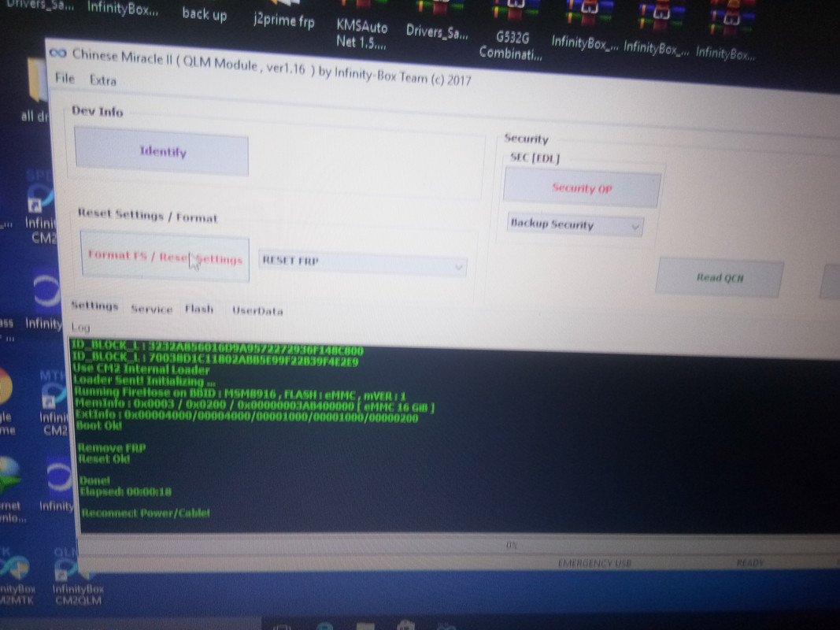
Task: Switch to the Settings tab
Action: (94, 306)
